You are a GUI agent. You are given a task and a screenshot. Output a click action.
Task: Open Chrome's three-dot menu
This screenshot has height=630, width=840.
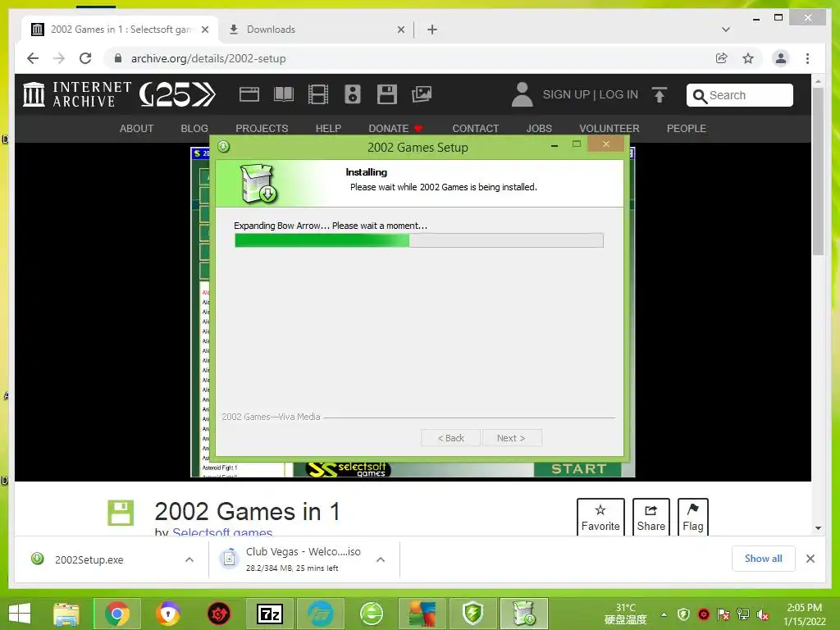pyautogui.click(x=807, y=58)
